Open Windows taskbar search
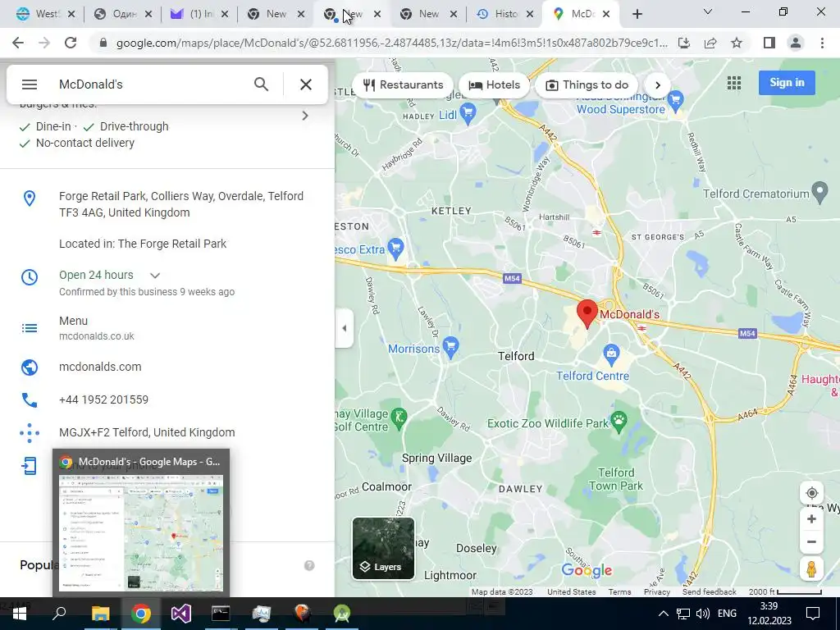This screenshot has height=630, width=840. (x=59, y=614)
